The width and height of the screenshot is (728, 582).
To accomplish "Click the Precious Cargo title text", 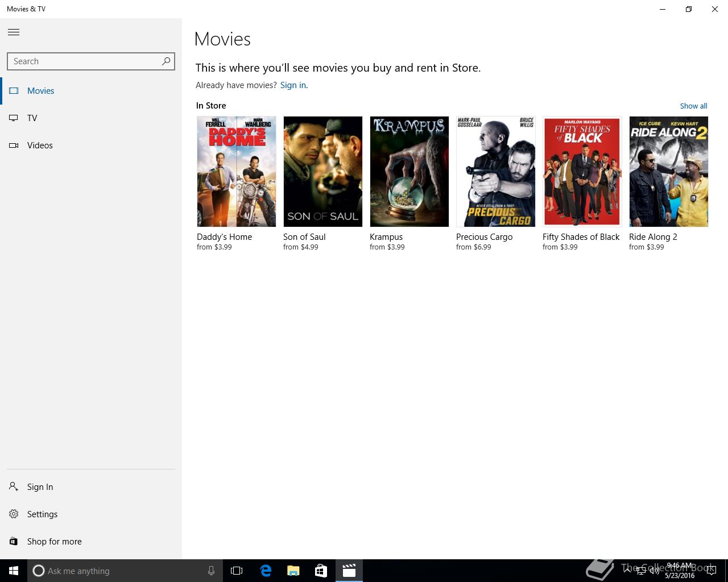I will [484, 237].
